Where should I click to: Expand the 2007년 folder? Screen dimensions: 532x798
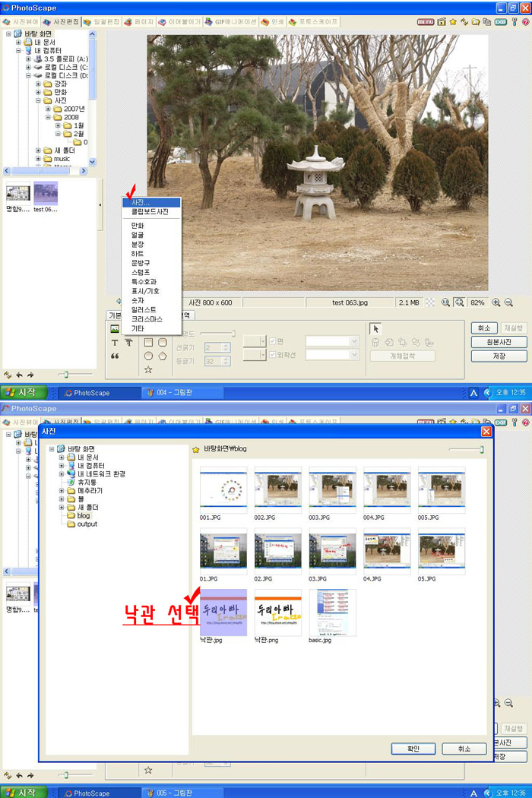tap(49, 109)
